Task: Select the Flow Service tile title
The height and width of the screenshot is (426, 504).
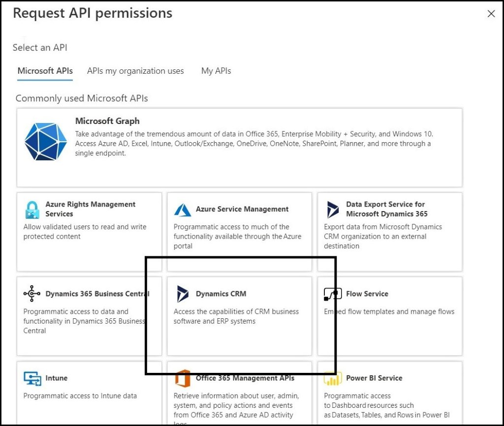Action: click(x=367, y=294)
